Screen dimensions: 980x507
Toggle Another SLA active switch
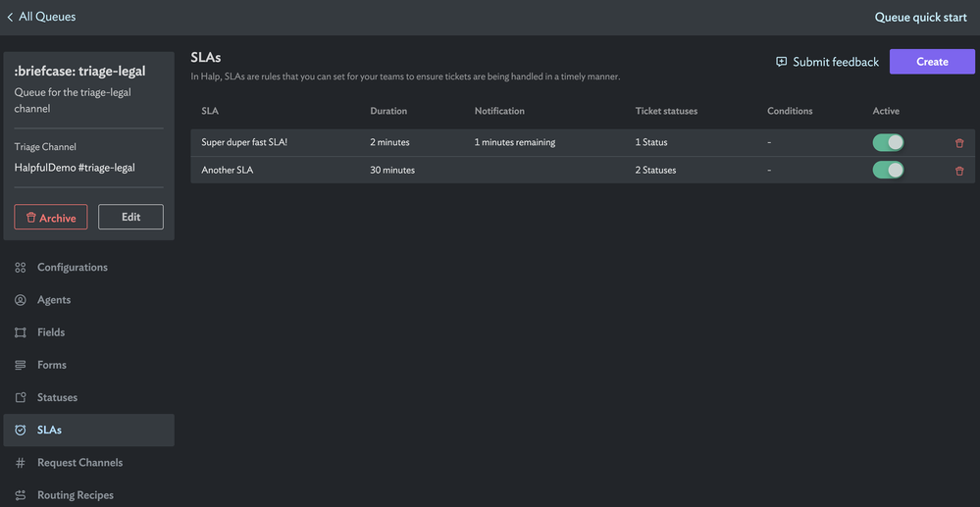[888, 171]
